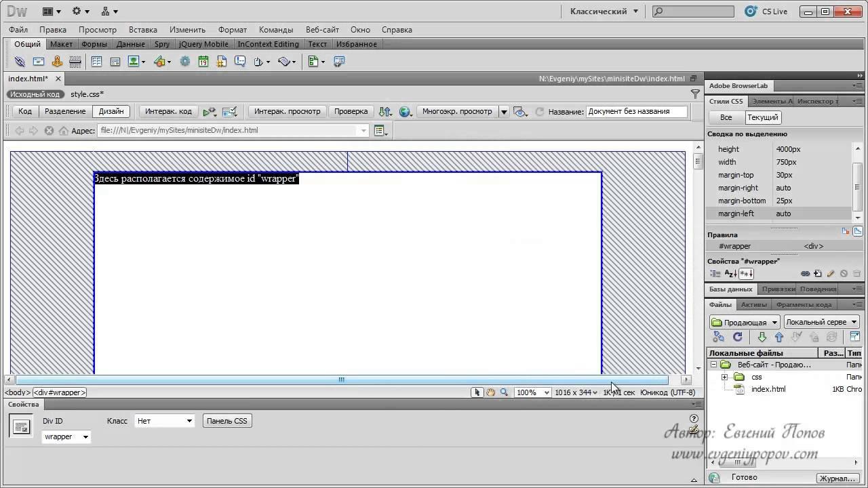Insert an email link icon
The image size is (868, 488).
point(39,62)
